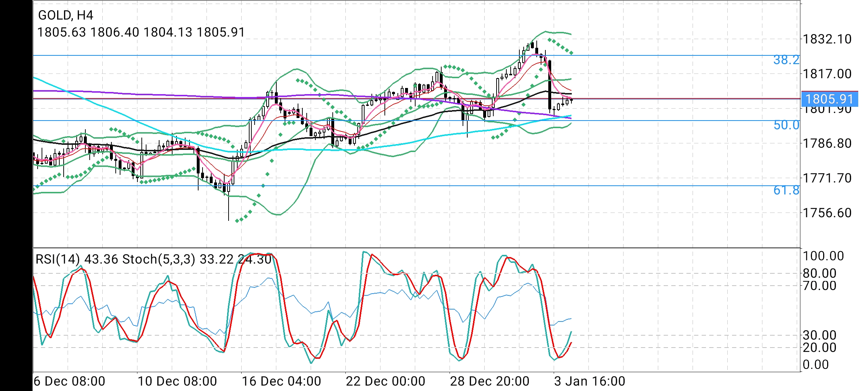Click the 3 Jan 16:00 time label
The width and height of the screenshot is (868, 391).
click(590, 381)
